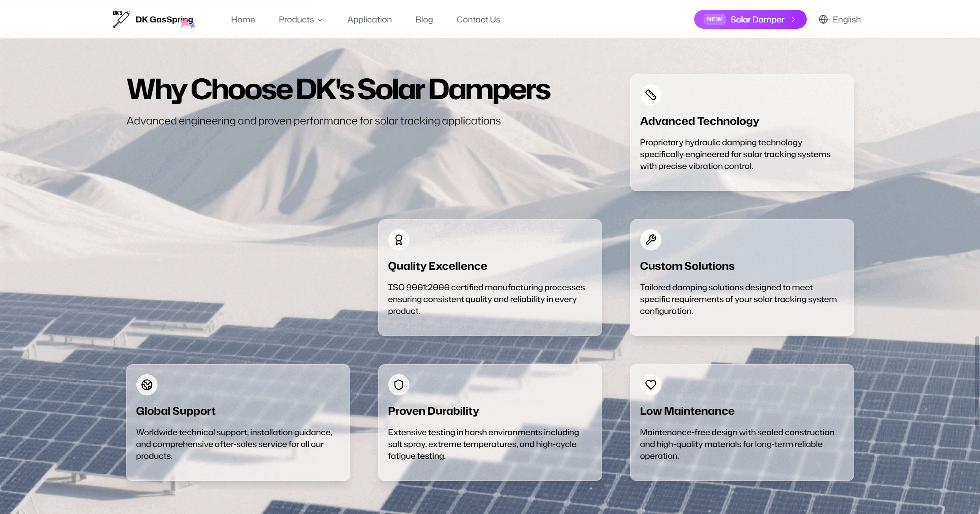Click the ruler icon on Advanced Technology card
The image size is (980, 514).
[x=650, y=95]
